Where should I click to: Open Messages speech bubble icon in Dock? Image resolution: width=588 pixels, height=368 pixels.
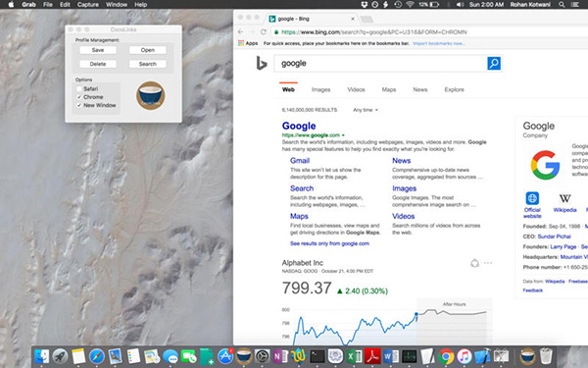pyautogui.click(x=171, y=356)
